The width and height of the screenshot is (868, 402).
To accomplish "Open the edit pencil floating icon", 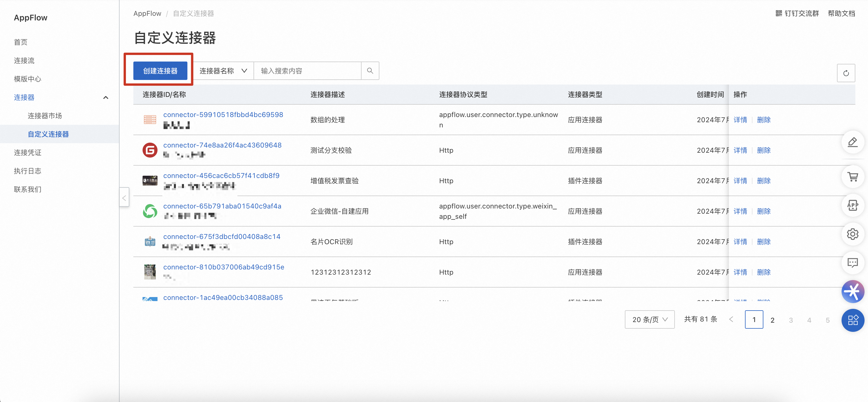I will point(852,142).
